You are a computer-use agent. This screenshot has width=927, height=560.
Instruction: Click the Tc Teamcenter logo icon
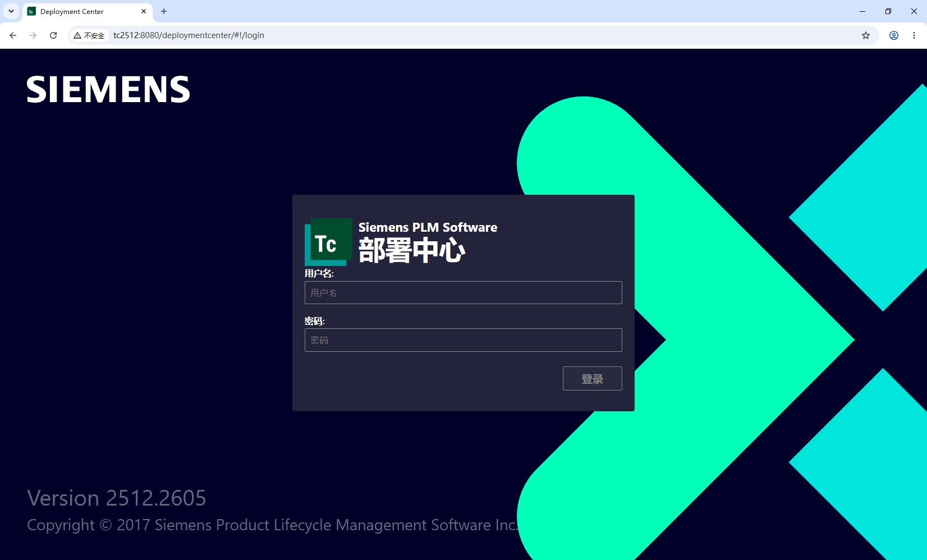pyautogui.click(x=328, y=242)
